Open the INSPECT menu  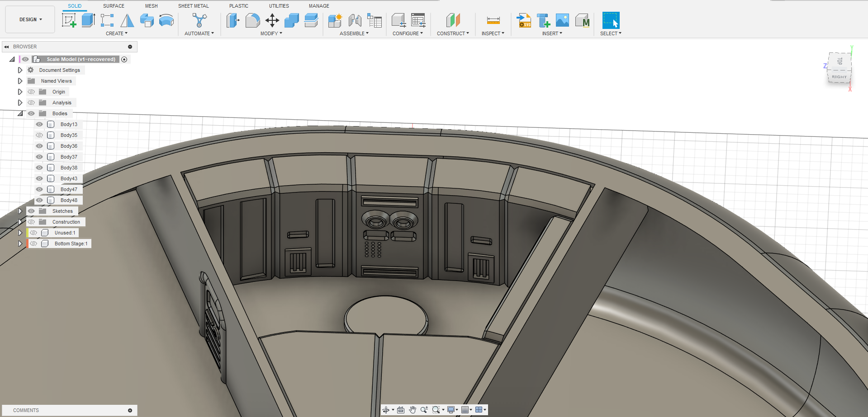pyautogui.click(x=493, y=33)
